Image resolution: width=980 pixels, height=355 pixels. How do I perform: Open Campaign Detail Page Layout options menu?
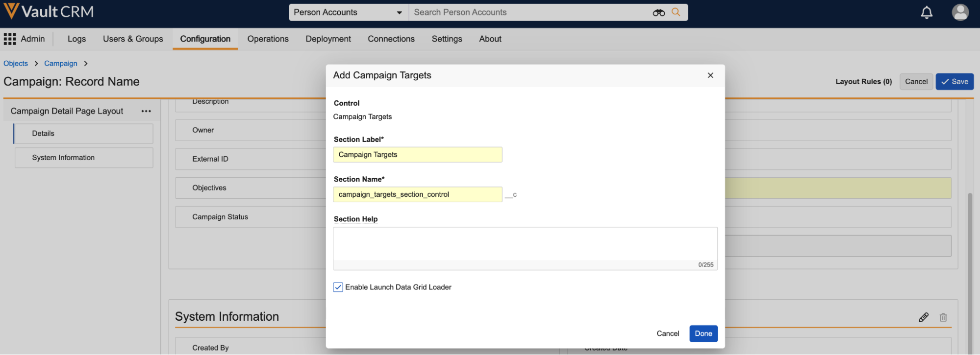click(146, 111)
